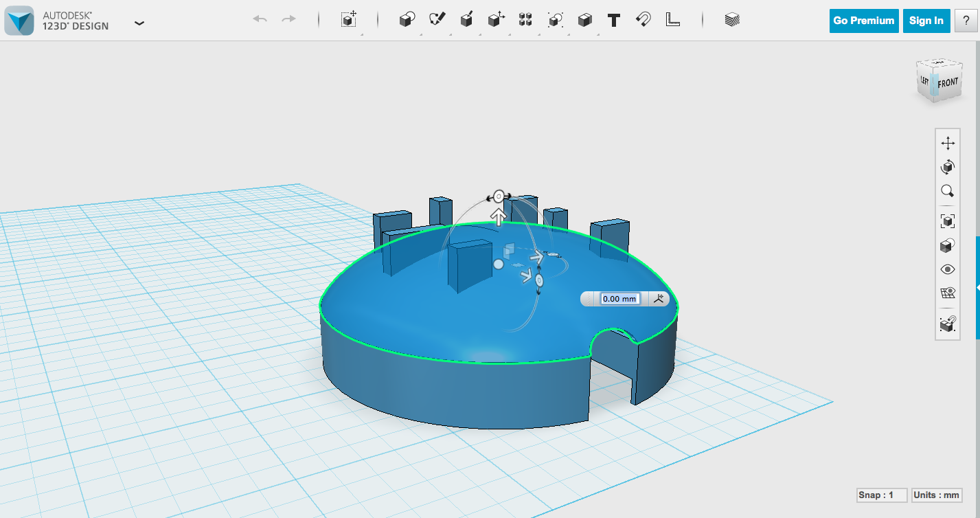The width and height of the screenshot is (980, 518).
Task: Open the Materials icon in the sidebar
Action: (x=948, y=245)
